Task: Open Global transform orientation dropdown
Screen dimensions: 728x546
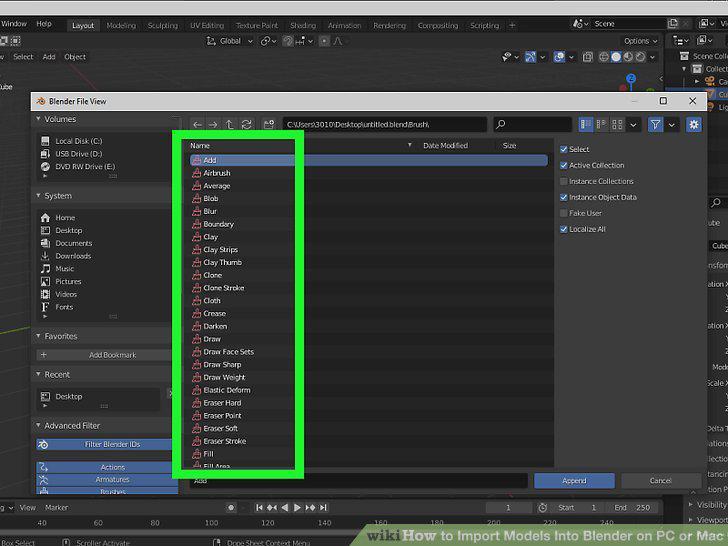Action: [x=230, y=41]
